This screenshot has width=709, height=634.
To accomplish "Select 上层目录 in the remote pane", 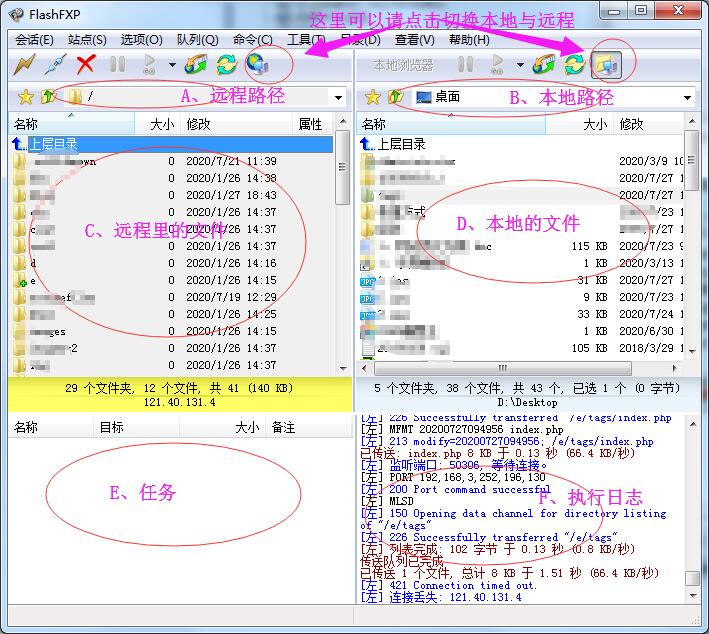I will pos(171,144).
